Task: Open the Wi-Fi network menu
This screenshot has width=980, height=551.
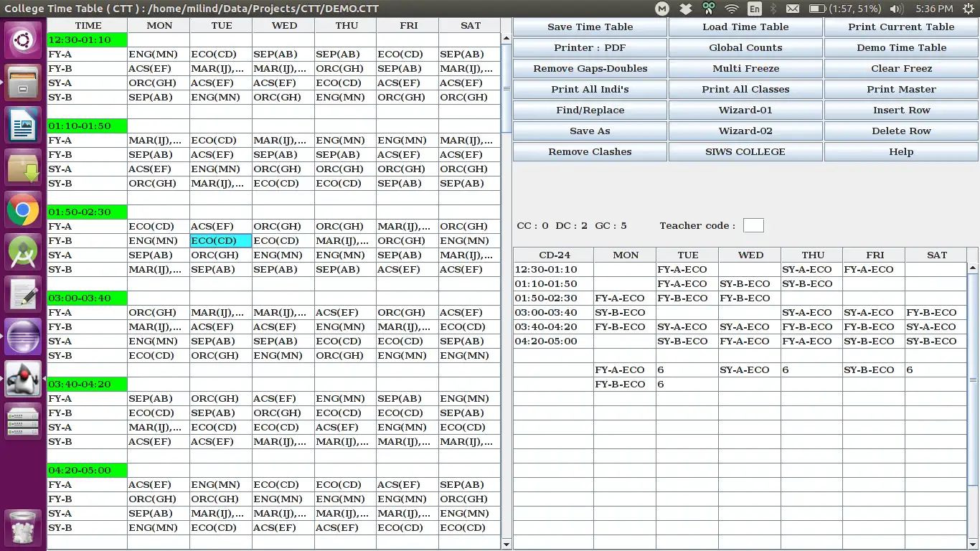Action: click(732, 9)
